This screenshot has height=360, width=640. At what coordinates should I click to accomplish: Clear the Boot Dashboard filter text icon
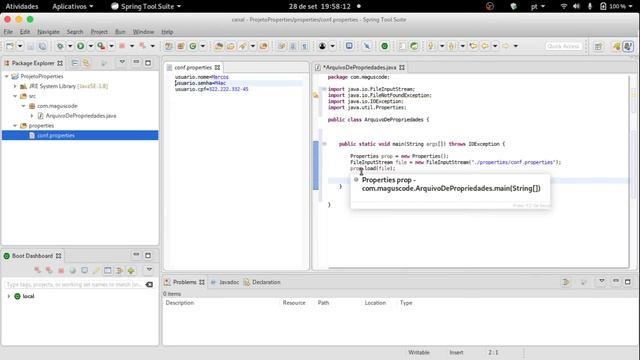(149, 284)
